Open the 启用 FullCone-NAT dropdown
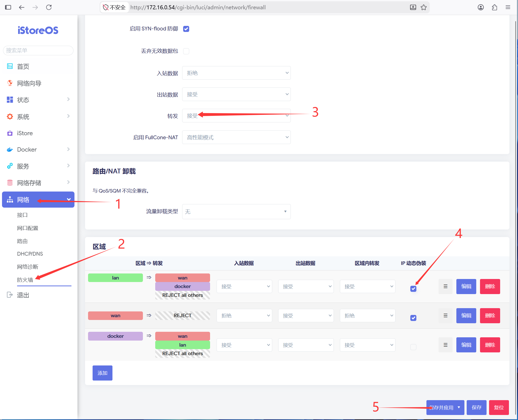The width and height of the screenshot is (518, 420). (236, 137)
